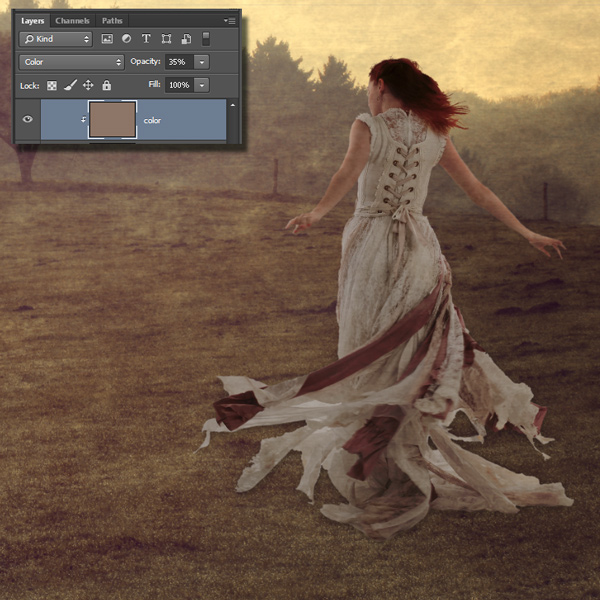Open the Color blend mode dropdown

pos(72,62)
